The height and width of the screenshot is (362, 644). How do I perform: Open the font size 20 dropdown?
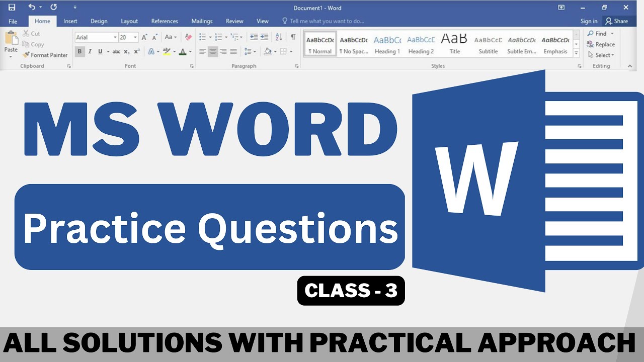coord(135,37)
